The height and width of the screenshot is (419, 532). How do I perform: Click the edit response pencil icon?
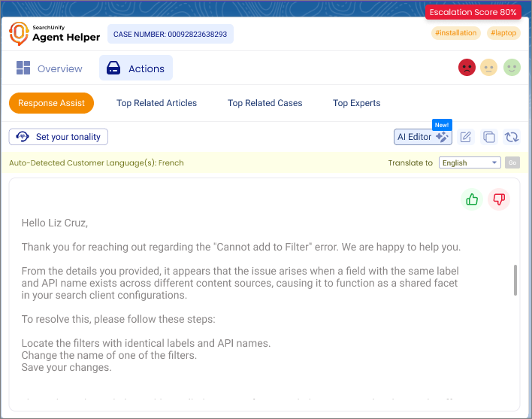click(x=466, y=137)
